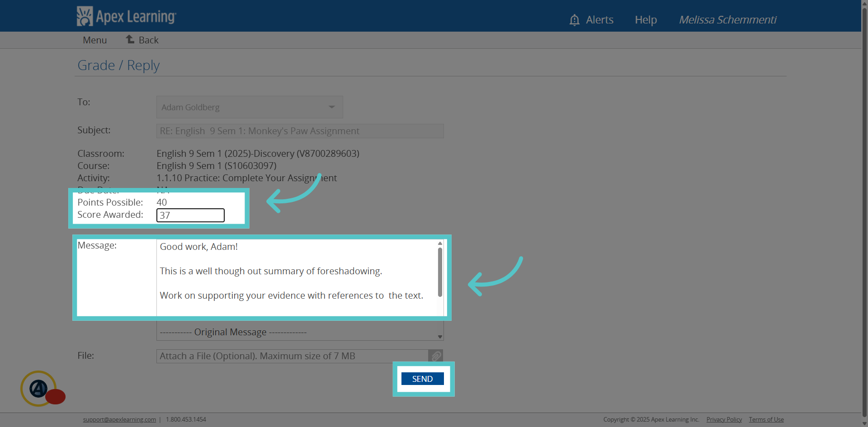Click the SEND button
This screenshot has width=868, height=427.
tap(423, 379)
